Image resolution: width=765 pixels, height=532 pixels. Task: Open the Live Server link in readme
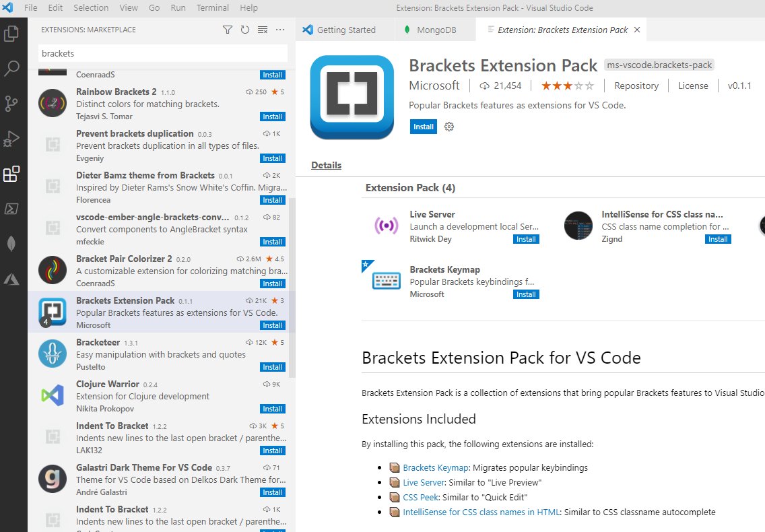tap(424, 482)
